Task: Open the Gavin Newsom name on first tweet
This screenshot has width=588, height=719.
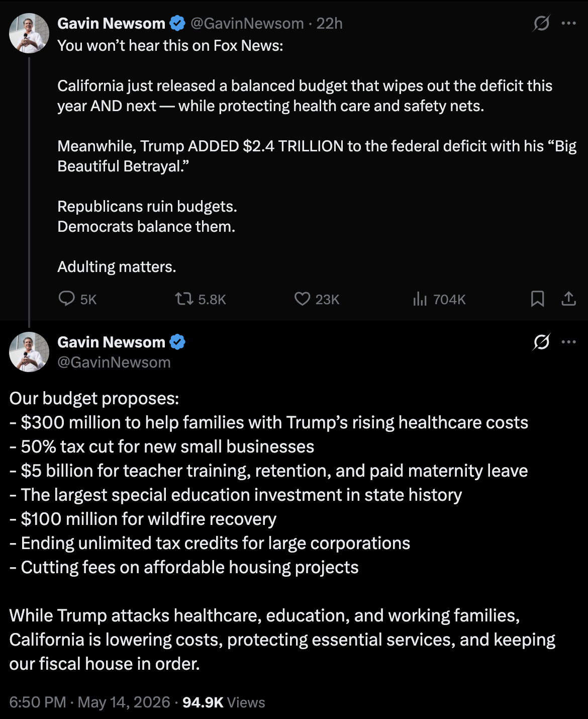Action: tap(111, 23)
